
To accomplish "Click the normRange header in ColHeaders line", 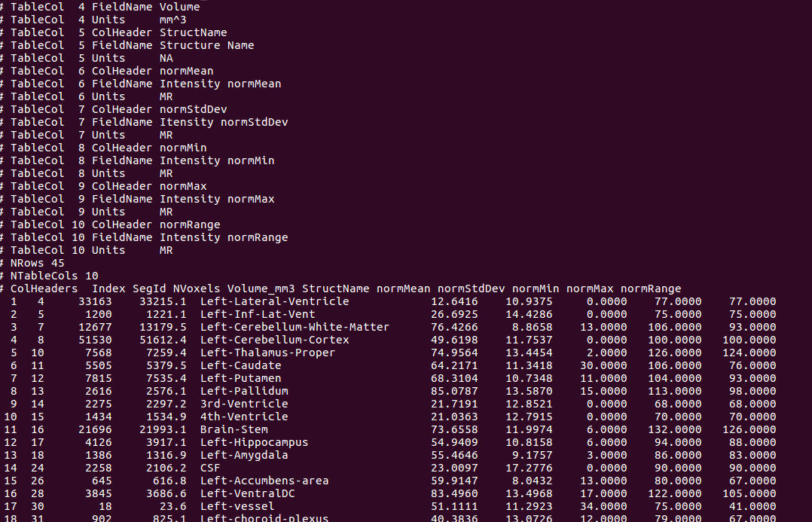I will (650, 288).
